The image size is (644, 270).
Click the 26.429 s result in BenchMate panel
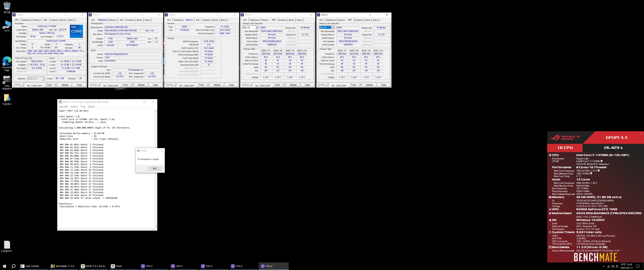613,148
